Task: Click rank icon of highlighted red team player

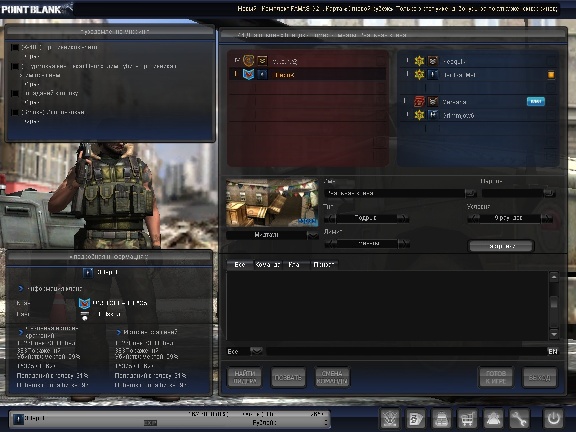Action: coord(262,74)
